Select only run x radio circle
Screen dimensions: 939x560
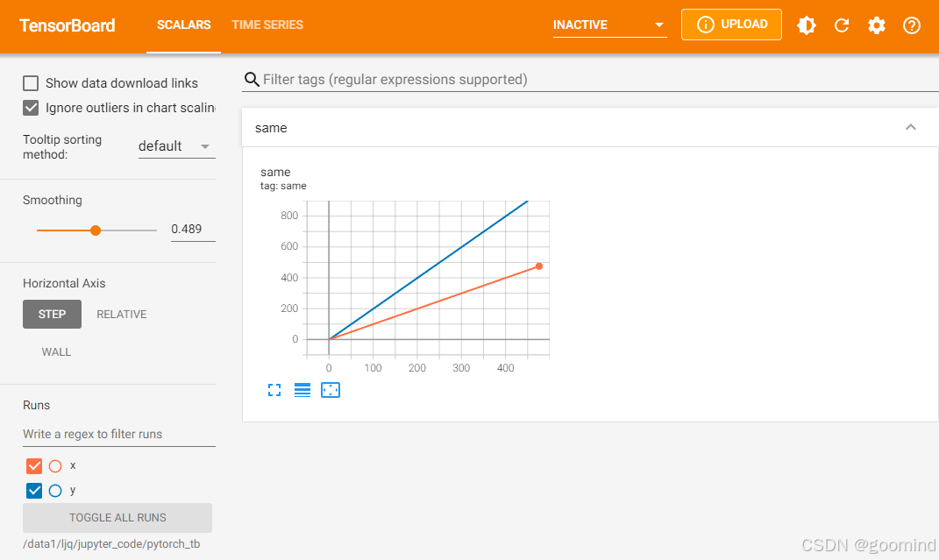click(x=55, y=466)
